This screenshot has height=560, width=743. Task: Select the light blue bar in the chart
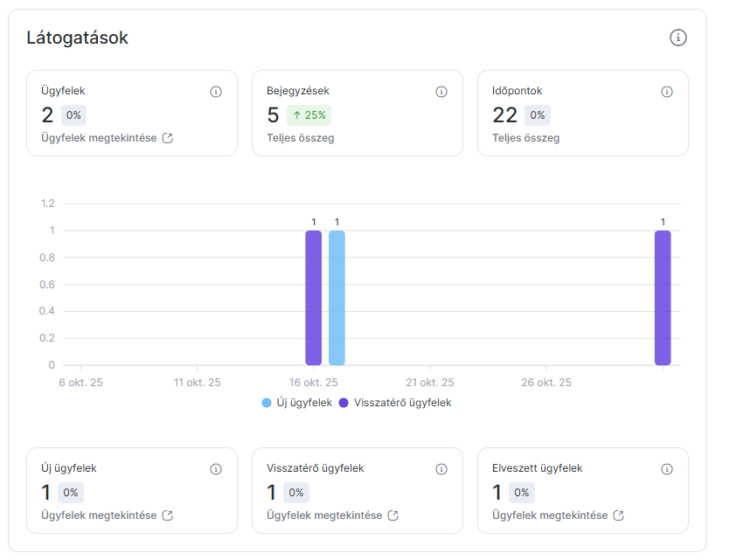(337, 298)
